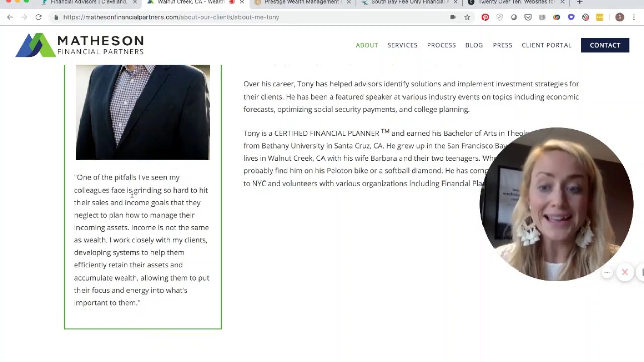Viewport: 644px width, 362px height.
Task: Open the webcam bubble options dots
Action: (x=607, y=272)
